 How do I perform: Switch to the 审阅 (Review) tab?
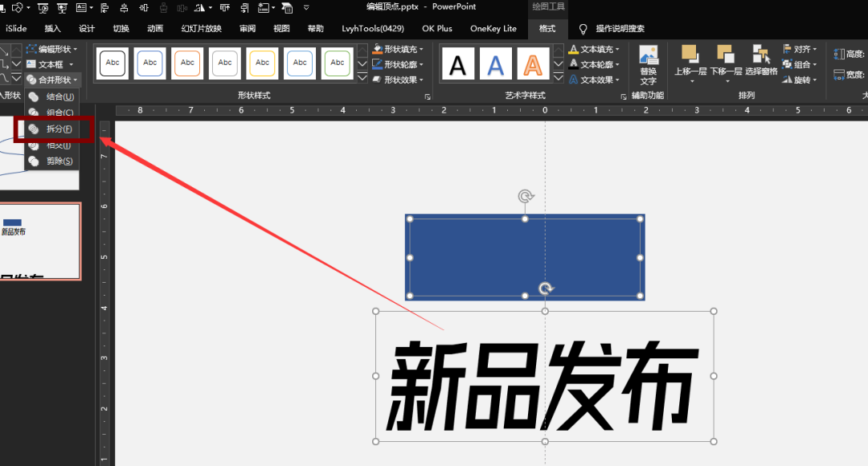(248, 28)
